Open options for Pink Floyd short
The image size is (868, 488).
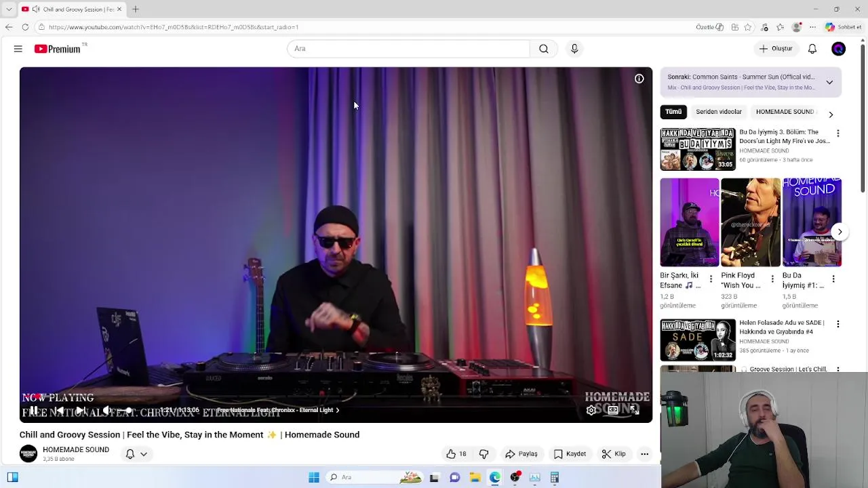click(772, 279)
